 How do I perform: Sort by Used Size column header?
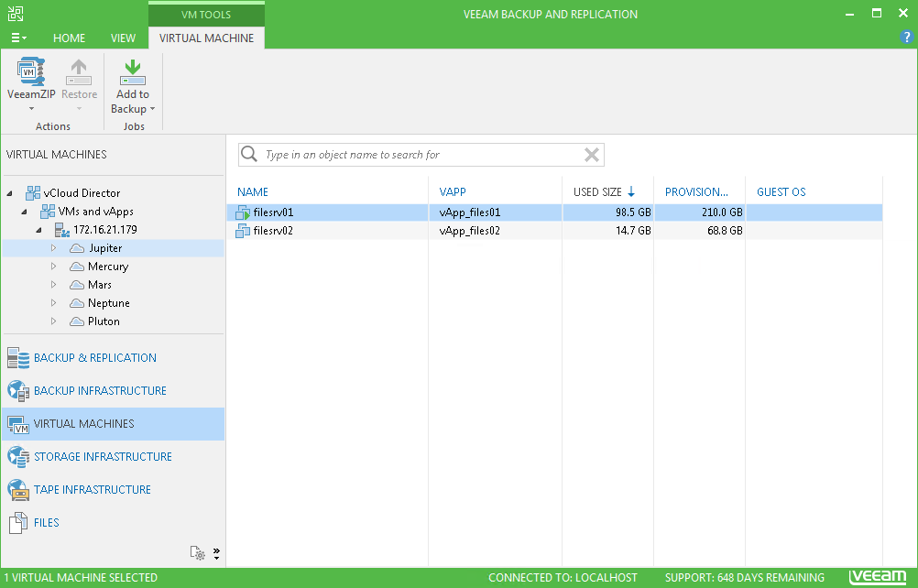pyautogui.click(x=597, y=192)
